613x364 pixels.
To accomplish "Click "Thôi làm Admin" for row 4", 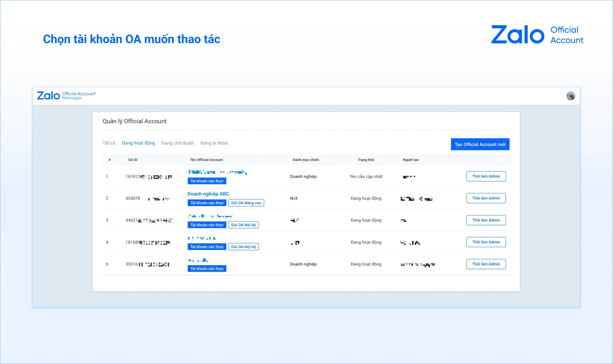I will point(486,242).
